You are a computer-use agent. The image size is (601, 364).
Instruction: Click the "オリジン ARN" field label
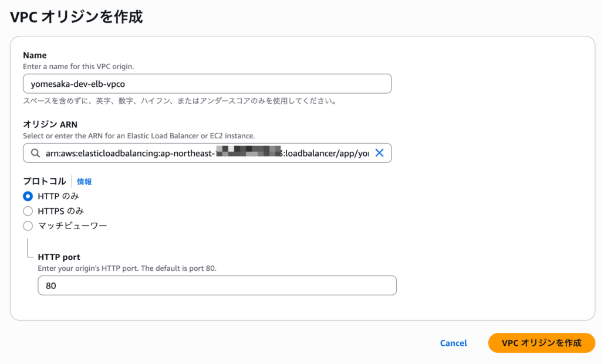50,124
